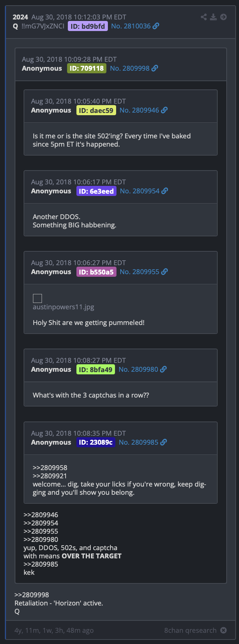The height and width of the screenshot is (644, 239).
Task: Select the green ID: 709118 badge
Action: coord(87,68)
